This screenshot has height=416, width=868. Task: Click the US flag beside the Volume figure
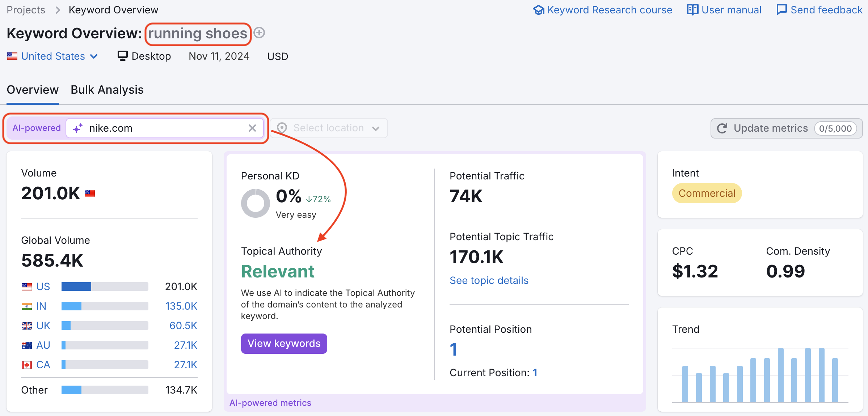pos(89,193)
